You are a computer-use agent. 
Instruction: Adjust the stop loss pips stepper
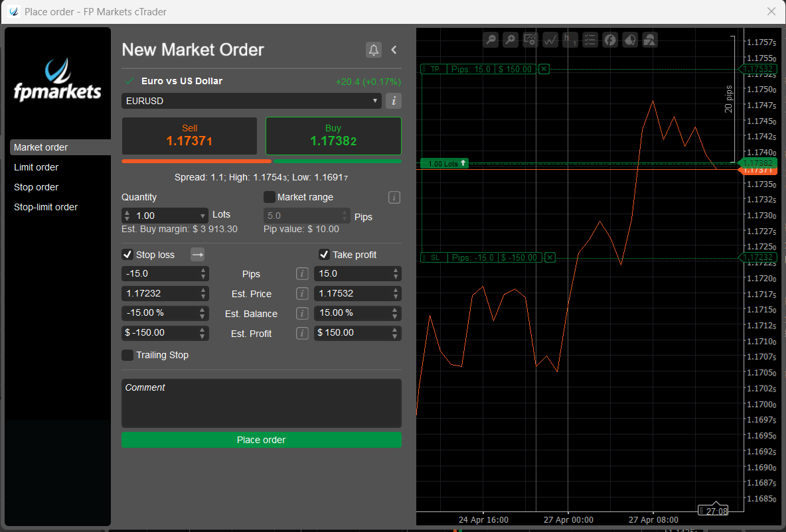[x=203, y=273]
